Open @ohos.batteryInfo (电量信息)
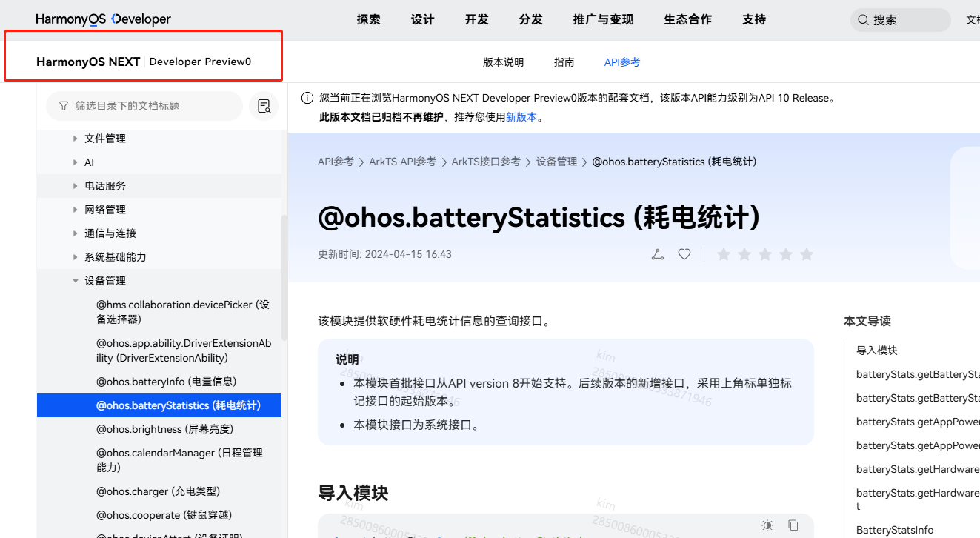This screenshot has height=538, width=980. [167, 382]
